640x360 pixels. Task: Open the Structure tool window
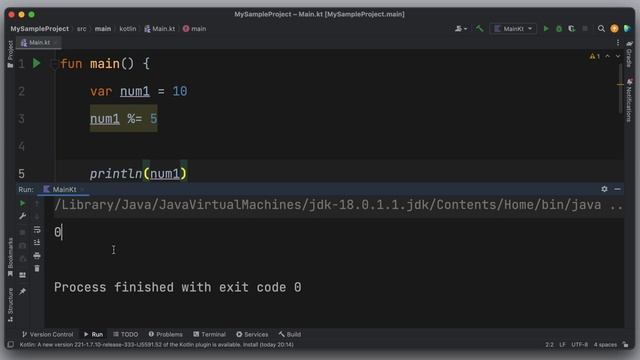(x=10, y=305)
